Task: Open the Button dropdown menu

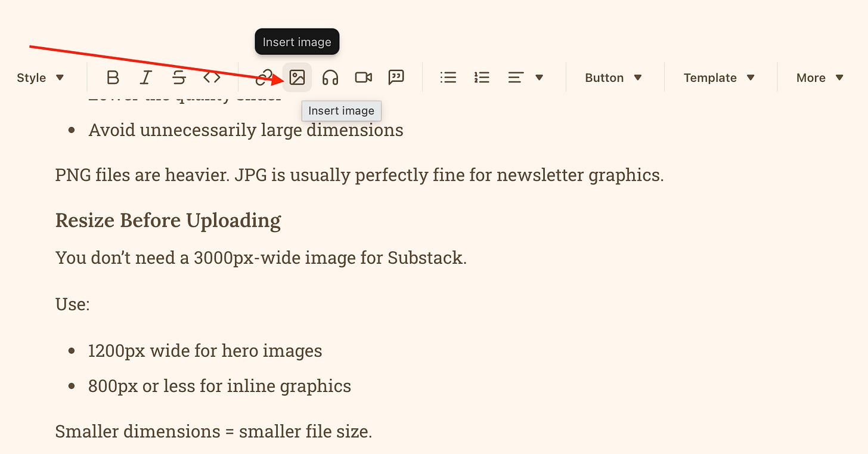Action: [613, 78]
